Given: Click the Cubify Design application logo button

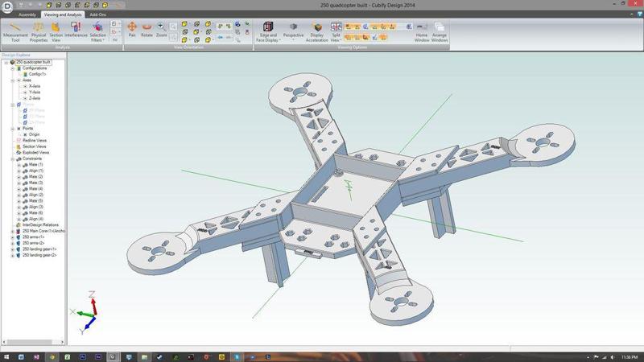Looking at the screenshot, I should tap(7, 6).
